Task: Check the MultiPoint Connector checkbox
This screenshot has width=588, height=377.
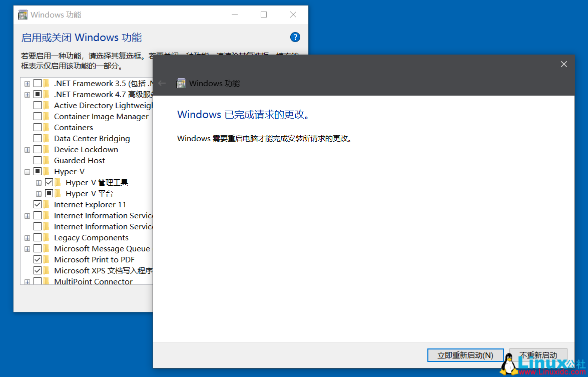Action: click(x=38, y=281)
